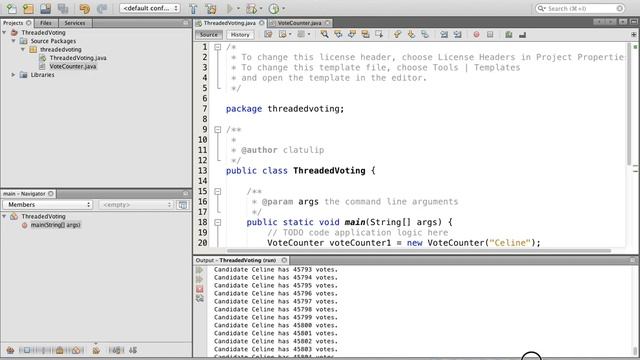Viewport: 640px width, 360px height.
Task: Click the History view button
Action: (240, 35)
